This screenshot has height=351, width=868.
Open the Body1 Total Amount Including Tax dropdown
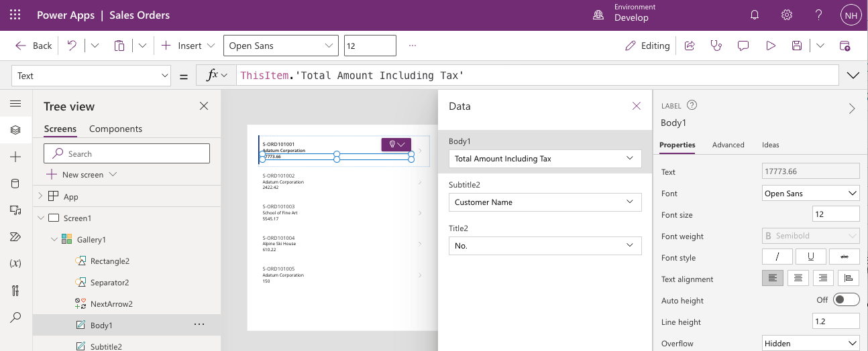(x=545, y=159)
